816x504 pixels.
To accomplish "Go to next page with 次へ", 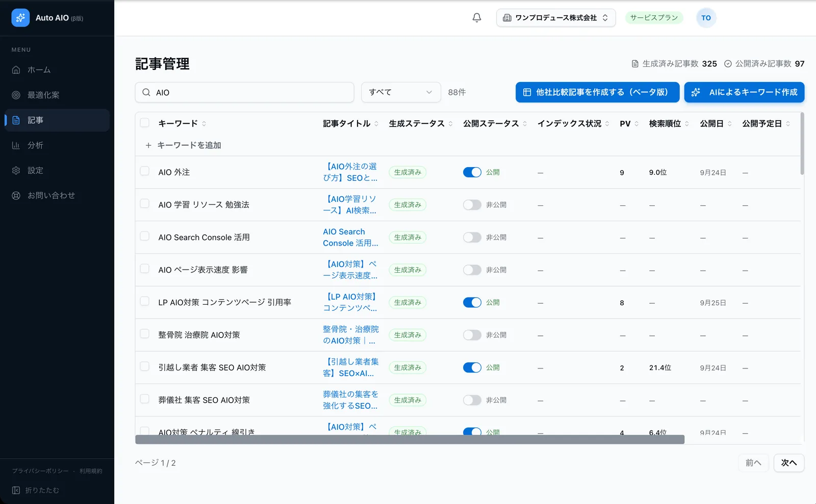I will point(789,463).
